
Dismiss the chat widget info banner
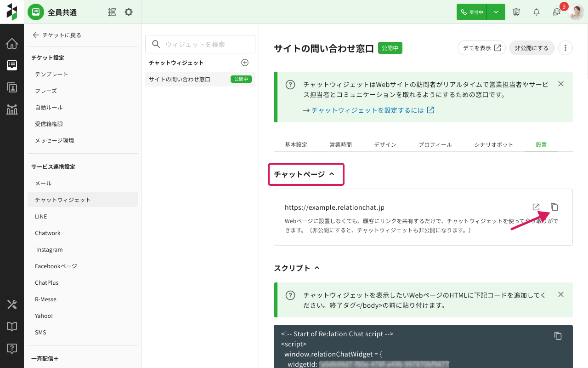click(x=560, y=84)
